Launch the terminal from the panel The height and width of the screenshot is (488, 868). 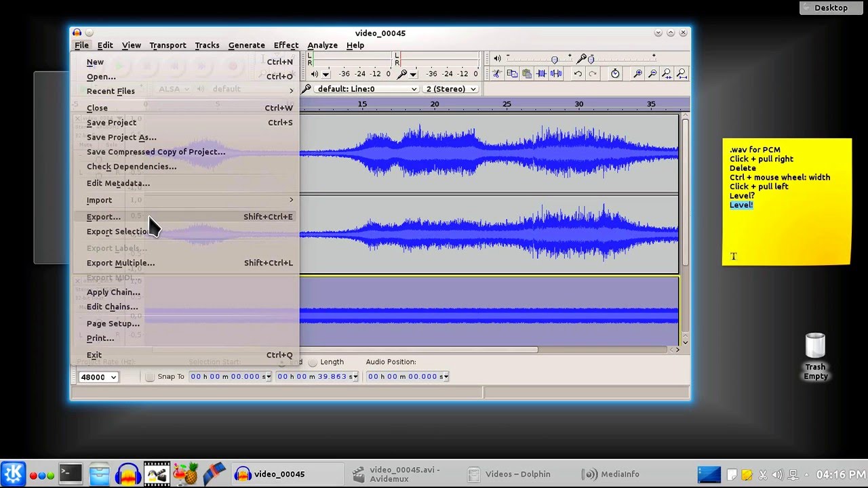point(71,474)
